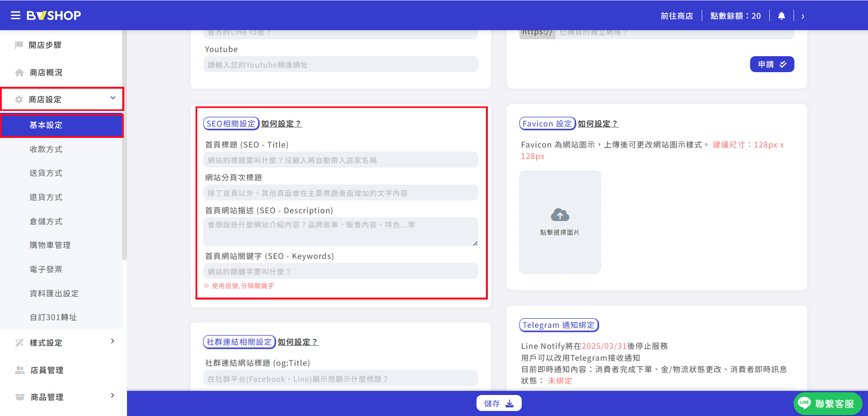Image resolution: width=868 pixels, height=416 pixels.
Task: Open 如何設定 link beside 社群連結相關設定
Action: coord(298,342)
